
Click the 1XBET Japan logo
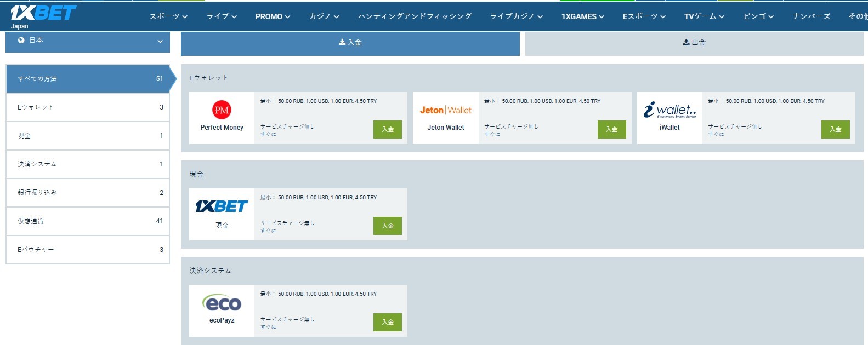43,16
